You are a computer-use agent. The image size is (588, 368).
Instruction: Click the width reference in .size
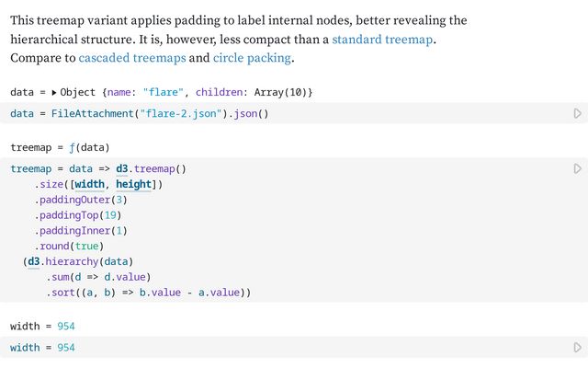coord(89,184)
